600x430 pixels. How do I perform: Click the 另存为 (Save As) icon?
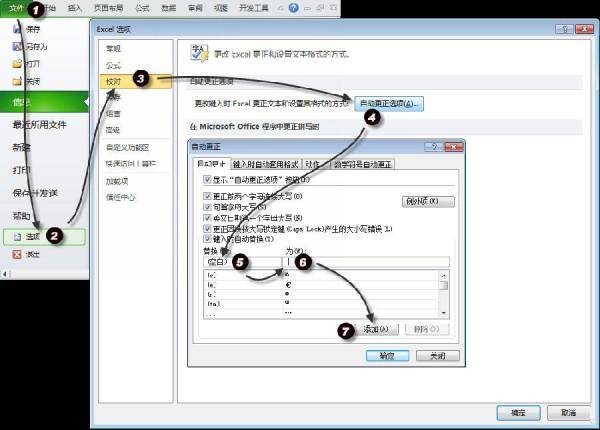click(17, 47)
